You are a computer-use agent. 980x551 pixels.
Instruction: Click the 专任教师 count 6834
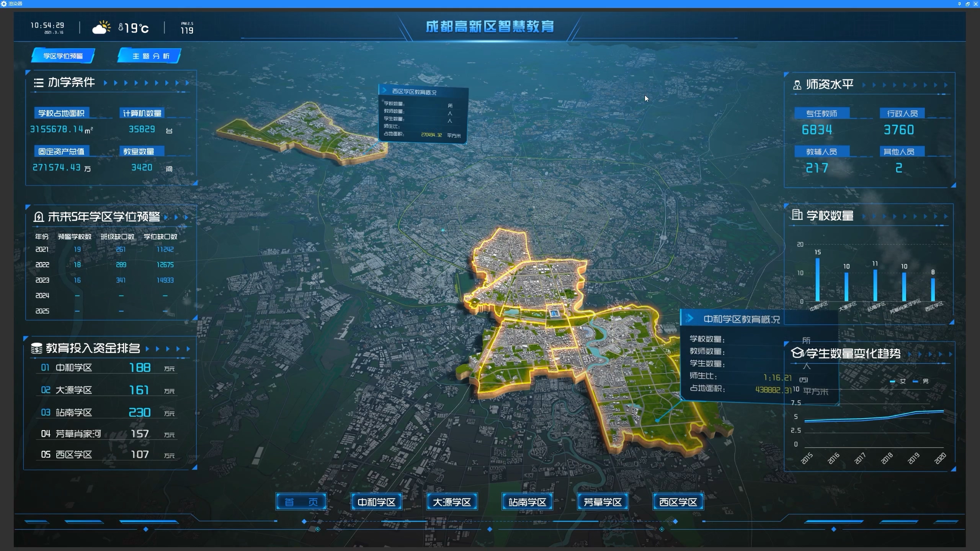click(817, 130)
